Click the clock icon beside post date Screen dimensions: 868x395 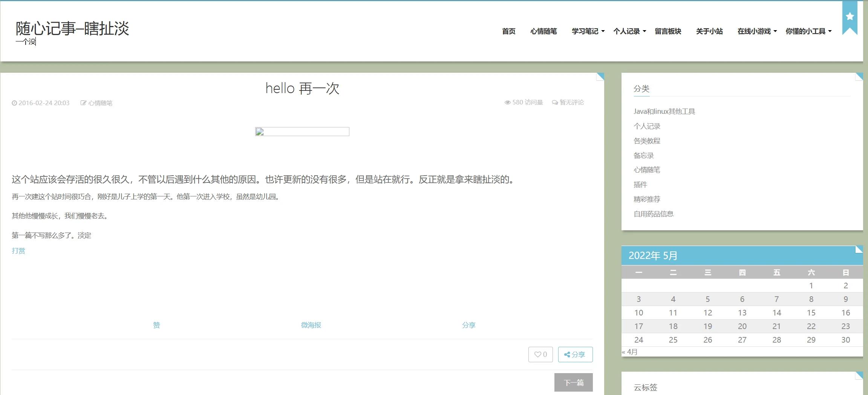pyautogui.click(x=14, y=103)
